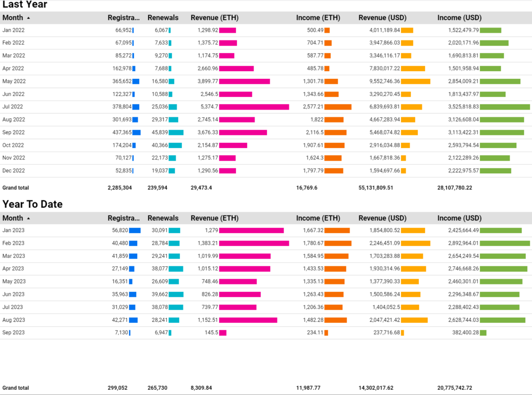Click the truncated Registra... header to see full name

[x=124, y=17]
